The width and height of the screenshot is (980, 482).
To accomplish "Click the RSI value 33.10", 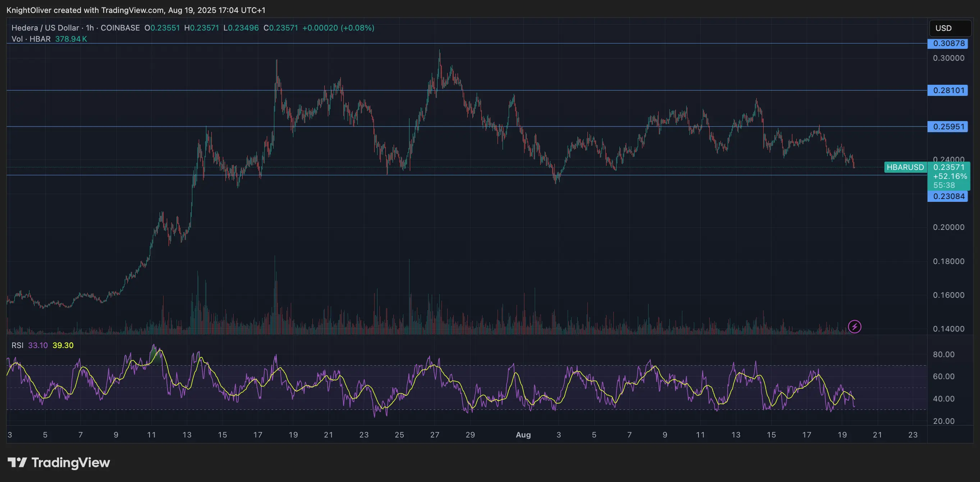I will (38, 346).
